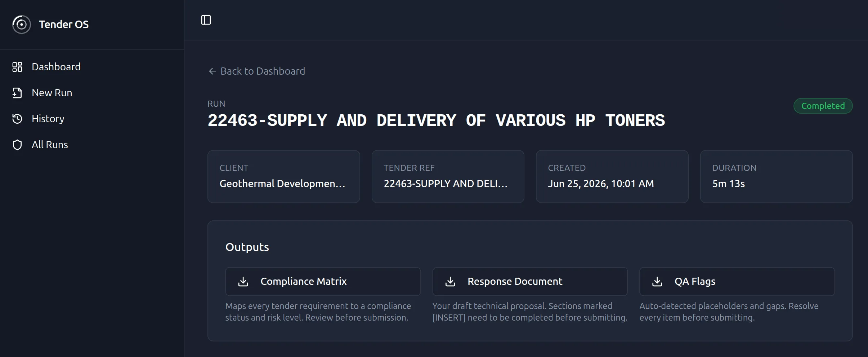Click the run title 22463-SUPPLY AND DELIVERY heading
The height and width of the screenshot is (357, 868).
click(x=436, y=120)
